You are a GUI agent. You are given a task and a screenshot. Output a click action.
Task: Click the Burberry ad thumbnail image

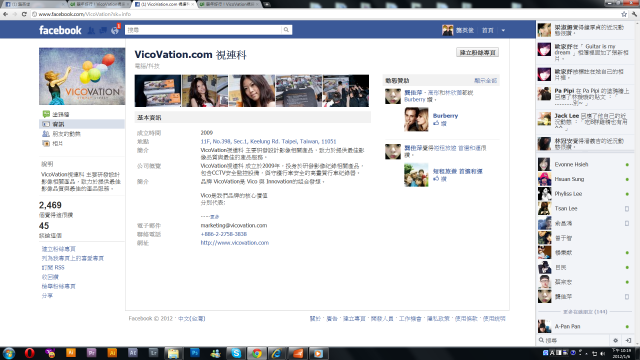[x=416, y=119]
